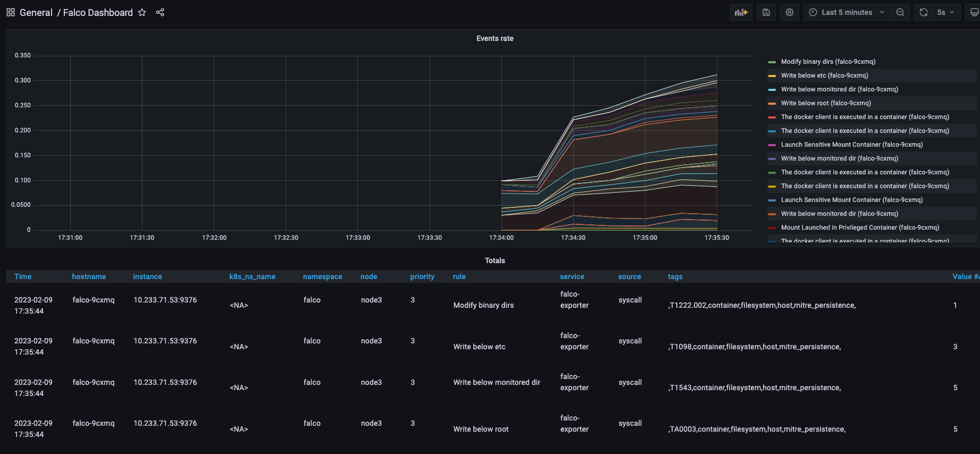Cycle view mode with the monitor icon
980x454 pixels.
974,12
